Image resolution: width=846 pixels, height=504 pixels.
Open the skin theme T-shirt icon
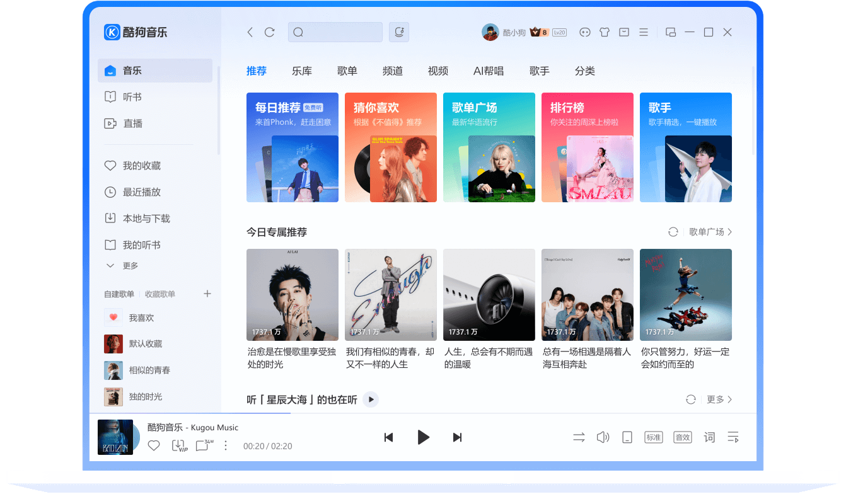pos(605,32)
